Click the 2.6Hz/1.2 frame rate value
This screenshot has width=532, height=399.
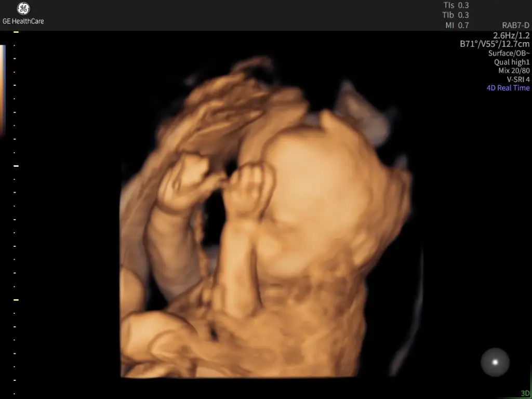pos(511,35)
